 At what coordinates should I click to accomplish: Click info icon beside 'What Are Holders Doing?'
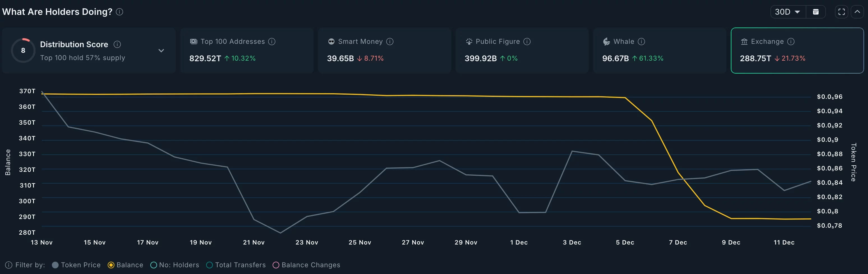(x=120, y=12)
